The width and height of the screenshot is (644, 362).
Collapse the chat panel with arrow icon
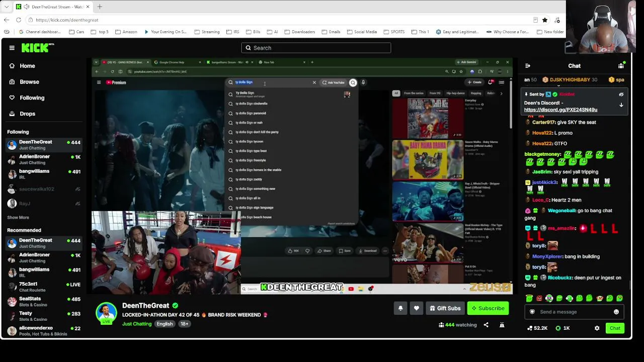click(x=528, y=66)
